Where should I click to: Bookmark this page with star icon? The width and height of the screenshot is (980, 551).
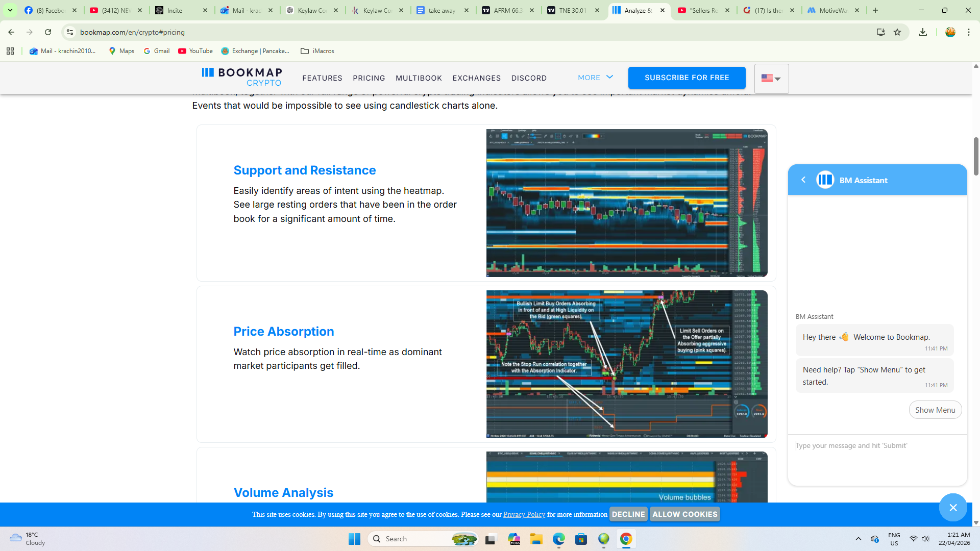[897, 32]
